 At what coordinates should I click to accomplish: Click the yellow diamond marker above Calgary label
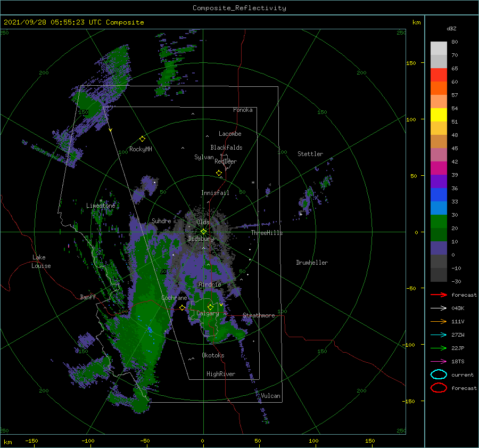[210, 307]
